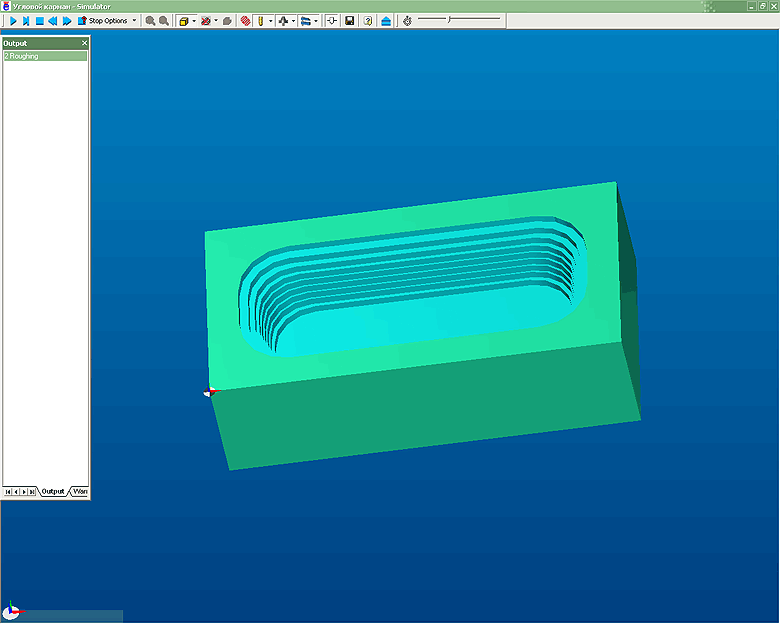Switch to the Output tab
Image resolution: width=780 pixels, height=624 pixels.
53,491
